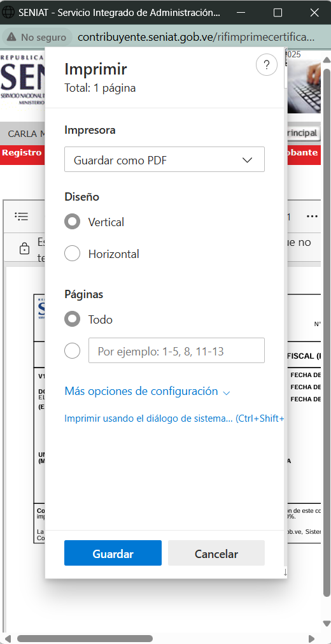The height and width of the screenshot is (644, 331).
Task: Click the PDF viewer contents list icon
Action: click(22, 217)
